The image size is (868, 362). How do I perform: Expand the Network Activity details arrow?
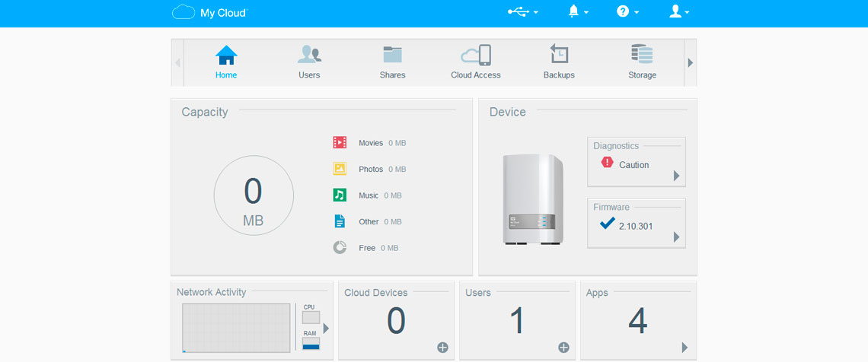tap(326, 329)
